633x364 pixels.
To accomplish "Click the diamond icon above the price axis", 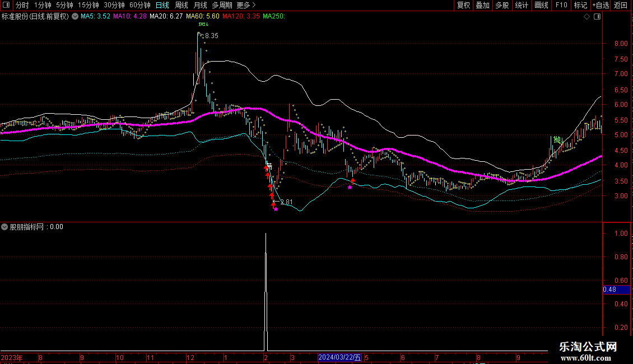I will point(587,17).
